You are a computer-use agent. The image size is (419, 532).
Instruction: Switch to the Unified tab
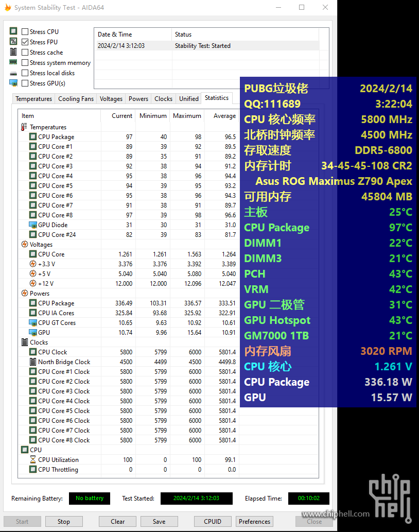[x=188, y=99]
